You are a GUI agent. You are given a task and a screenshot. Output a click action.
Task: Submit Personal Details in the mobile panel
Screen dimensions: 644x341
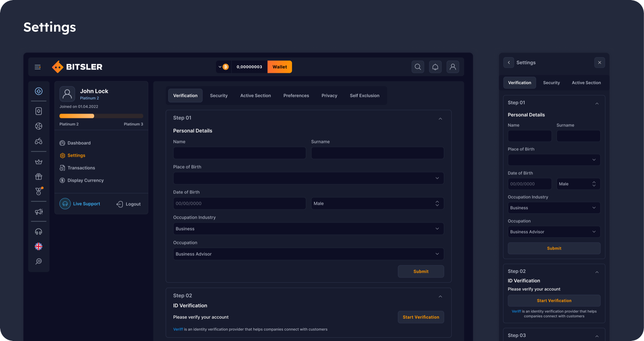pos(554,249)
